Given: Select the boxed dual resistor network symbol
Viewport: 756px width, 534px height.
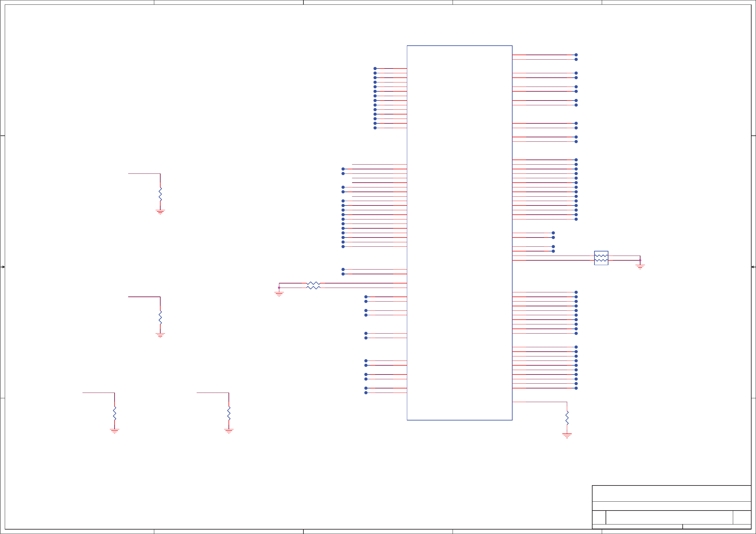Looking at the screenshot, I should (x=601, y=258).
